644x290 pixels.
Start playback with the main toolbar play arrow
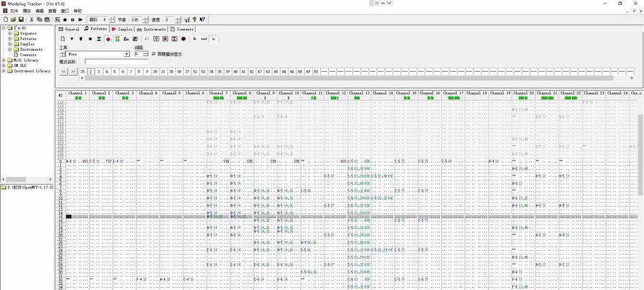click(80, 20)
